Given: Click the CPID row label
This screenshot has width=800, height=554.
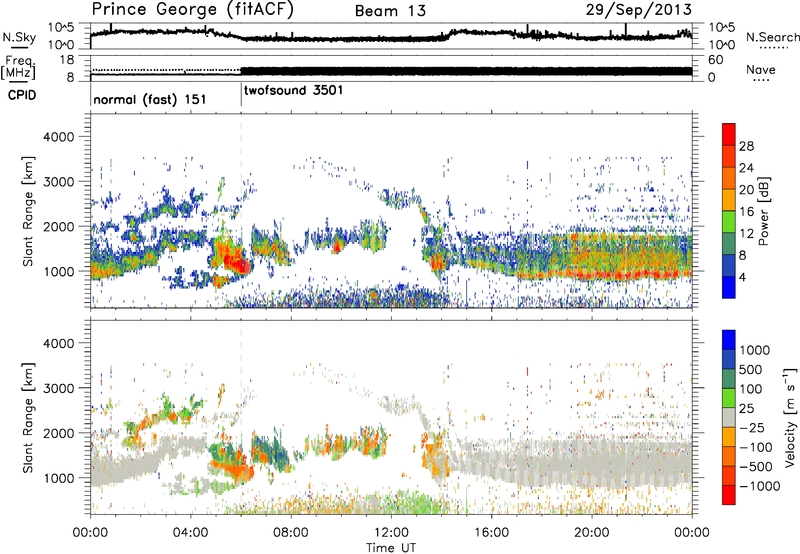Looking at the screenshot, I should click(22, 95).
